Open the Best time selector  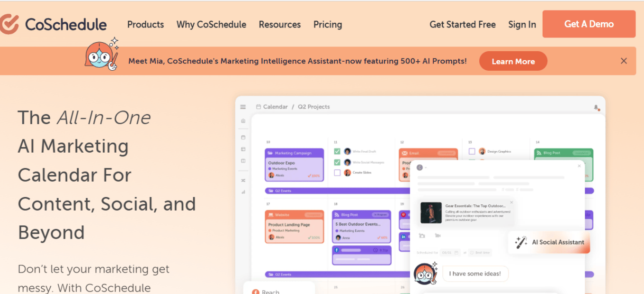480,253
